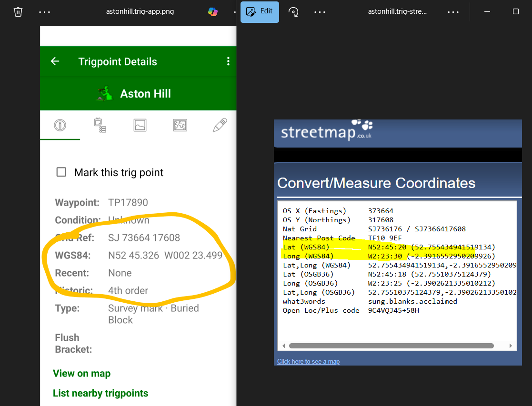Check the 'Mark this trig point' checkbox
The width and height of the screenshot is (532, 406).
tap(61, 172)
